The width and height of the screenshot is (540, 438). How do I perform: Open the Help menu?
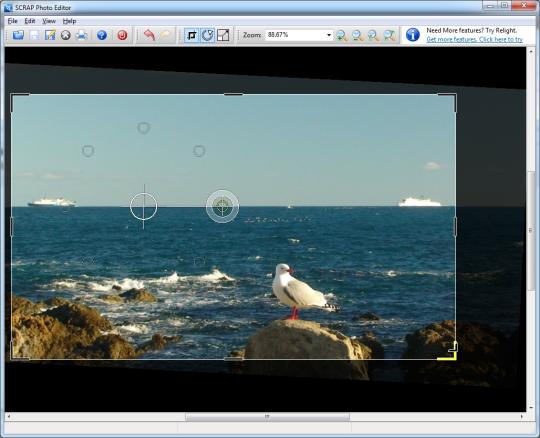pyautogui.click(x=69, y=21)
